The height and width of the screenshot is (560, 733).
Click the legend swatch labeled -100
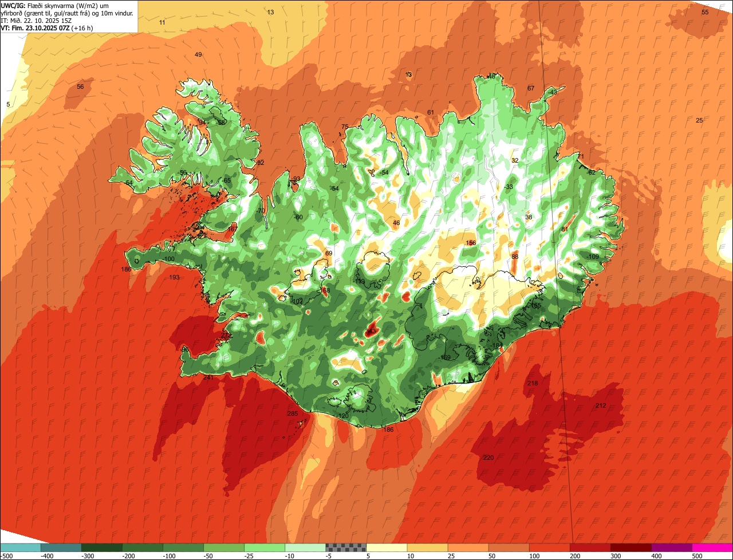[183, 547]
